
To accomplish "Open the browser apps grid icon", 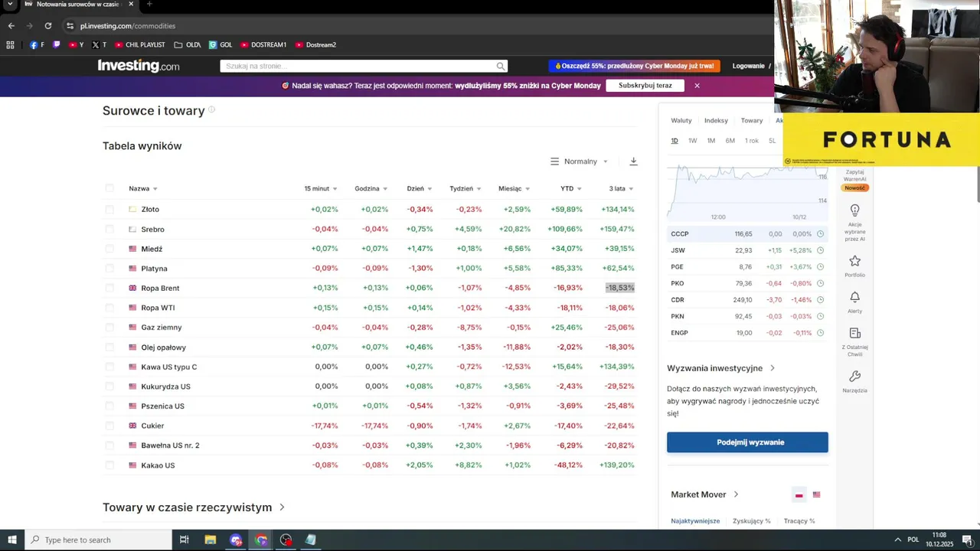I will pos(10,44).
